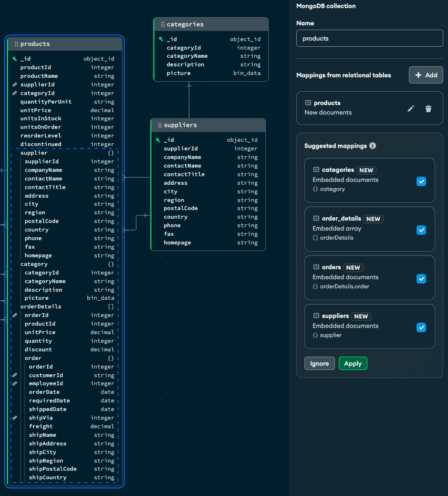Viewport: 448px width, 496px height.
Task: Toggle off the suppliers embedded documents checkbox
Action: pyautogui.click(x=421, y=327)
